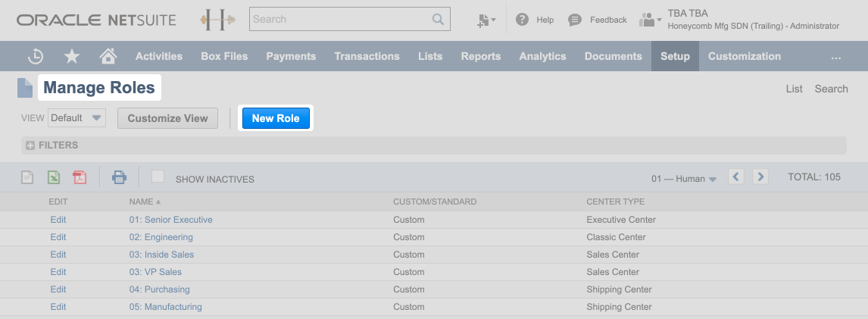Viewport: 868px width, 319px height.
Task: Open the Recent Records clock icon
Action: 36,57
